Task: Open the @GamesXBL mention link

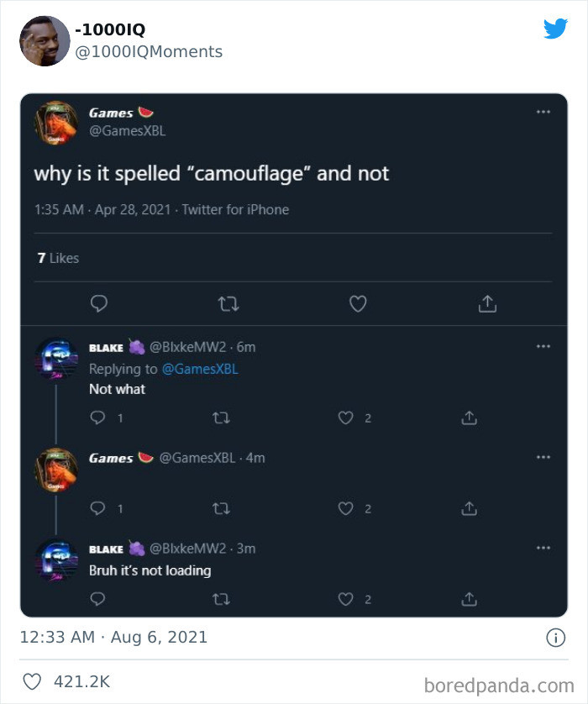Action: pyautogui.click(x=199, y=369)
